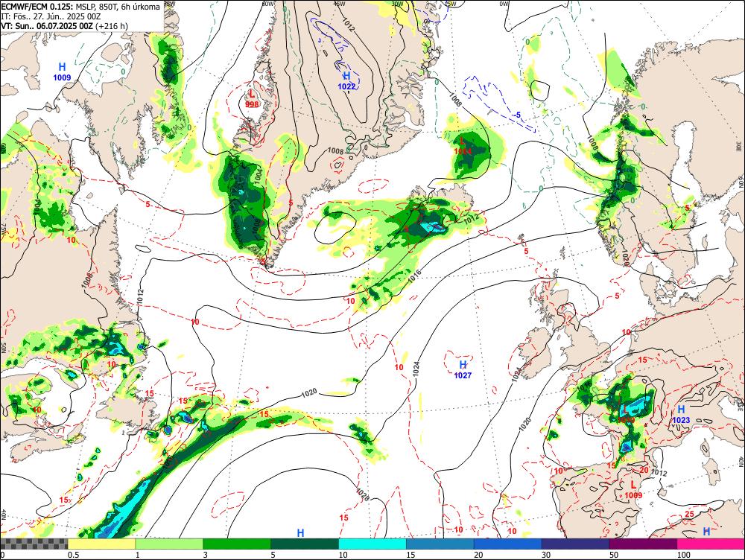745x560 pixels.
Task: Click the legend scale value 5
Action: point(273,555)
